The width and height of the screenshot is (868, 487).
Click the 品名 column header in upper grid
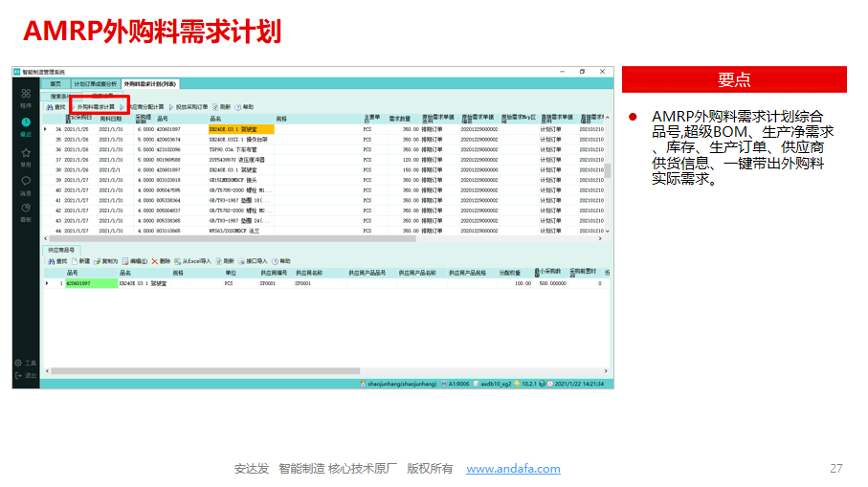pos(215,119)
